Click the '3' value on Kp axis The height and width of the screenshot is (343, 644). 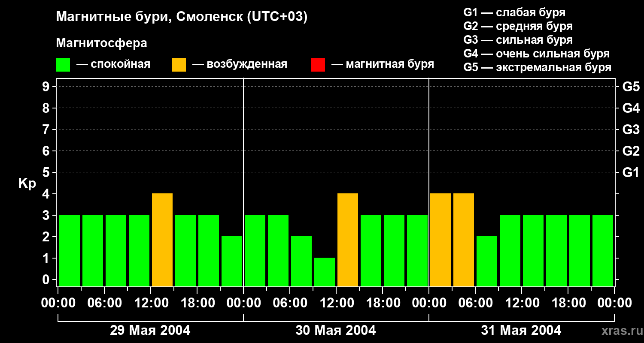[47, 215]
